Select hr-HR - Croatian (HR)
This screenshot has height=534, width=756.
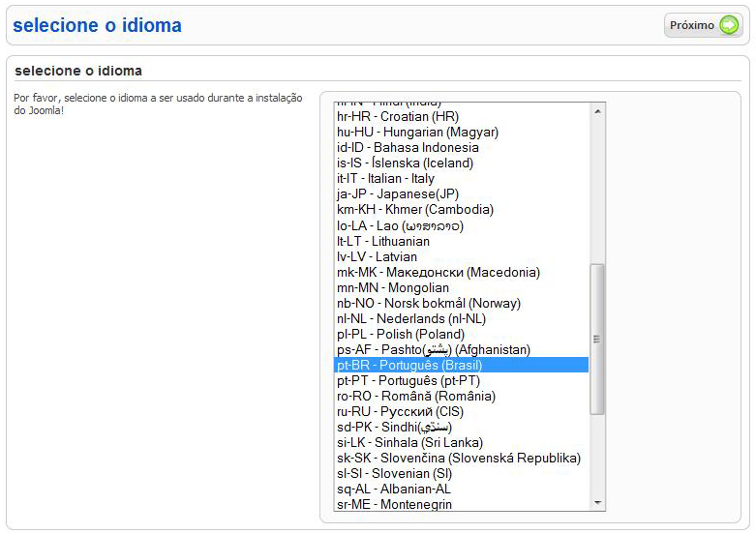click(461, 117)
